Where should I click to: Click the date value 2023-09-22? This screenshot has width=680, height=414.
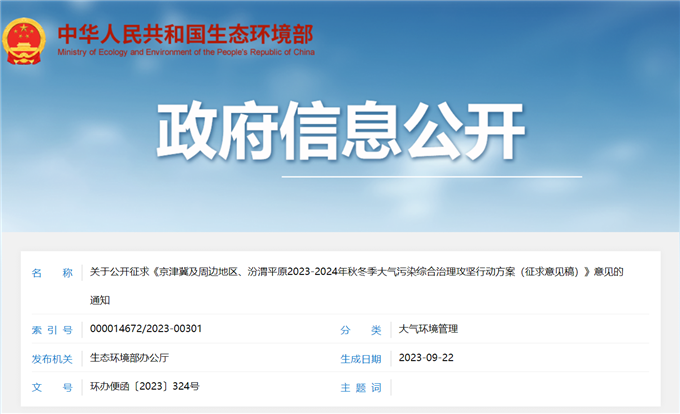click(426, 358)
